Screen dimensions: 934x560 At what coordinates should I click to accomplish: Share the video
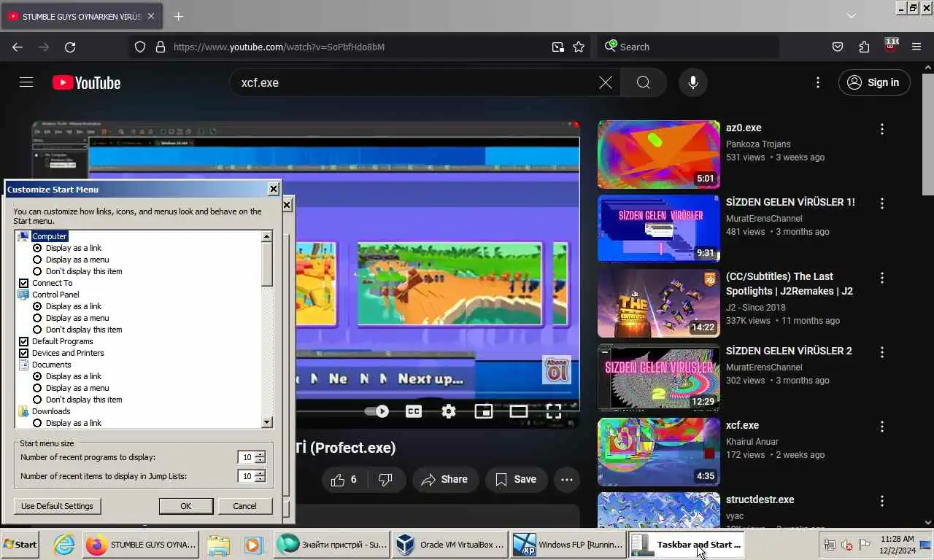(445, 479)
